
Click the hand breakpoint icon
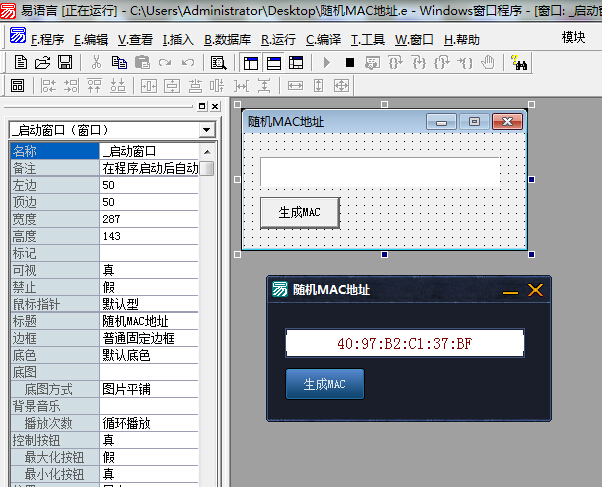(488, 63)
